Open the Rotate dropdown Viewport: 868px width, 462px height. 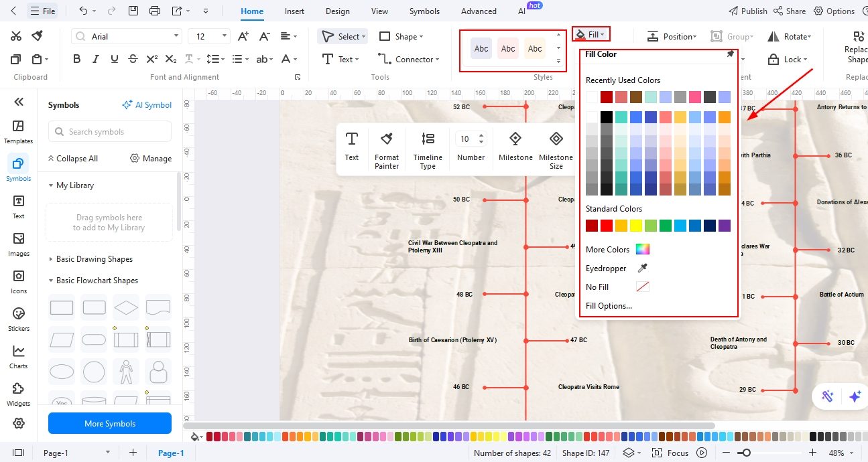(x=789, y=36)
